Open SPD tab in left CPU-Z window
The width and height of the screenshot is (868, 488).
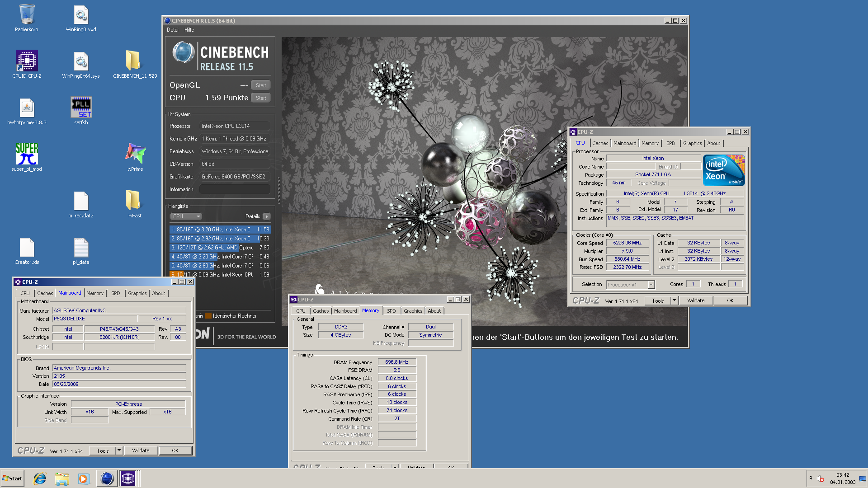tap(116, 293)
